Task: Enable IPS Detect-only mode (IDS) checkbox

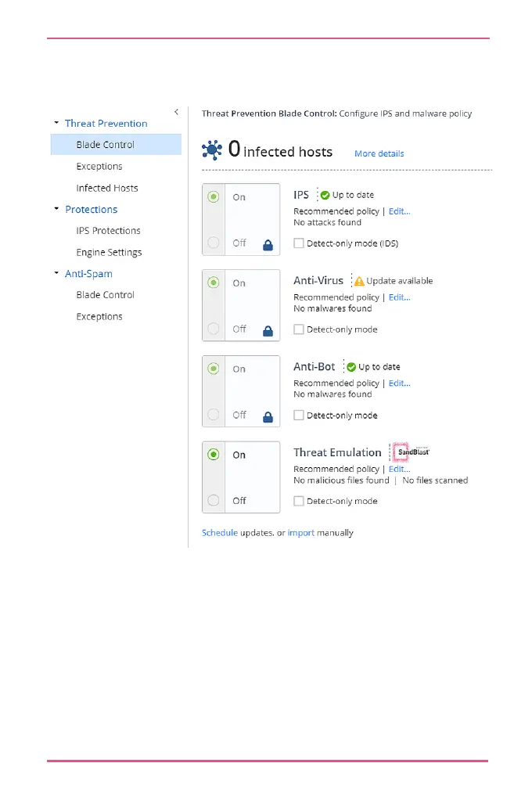Action: point(299,243)
